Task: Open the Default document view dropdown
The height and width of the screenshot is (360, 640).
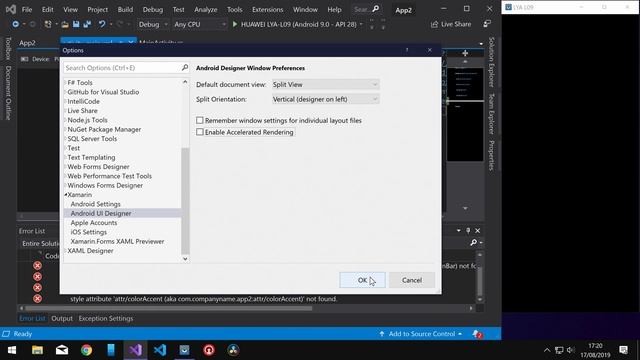Action: (325, 84)
